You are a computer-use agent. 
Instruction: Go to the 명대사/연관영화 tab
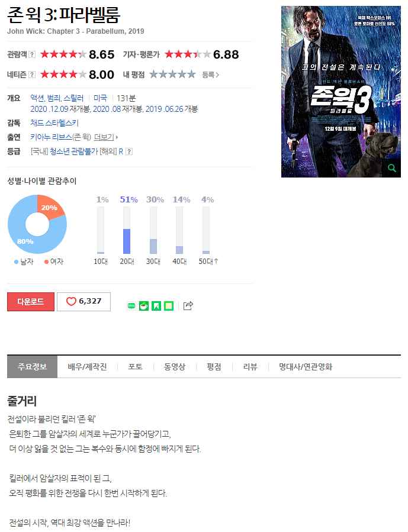pos(306,367)
